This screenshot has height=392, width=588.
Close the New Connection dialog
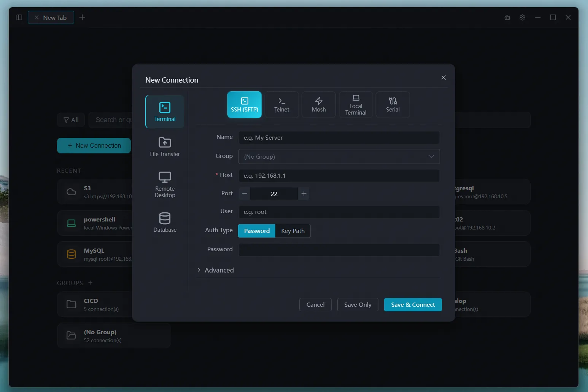tap(443, 78)
